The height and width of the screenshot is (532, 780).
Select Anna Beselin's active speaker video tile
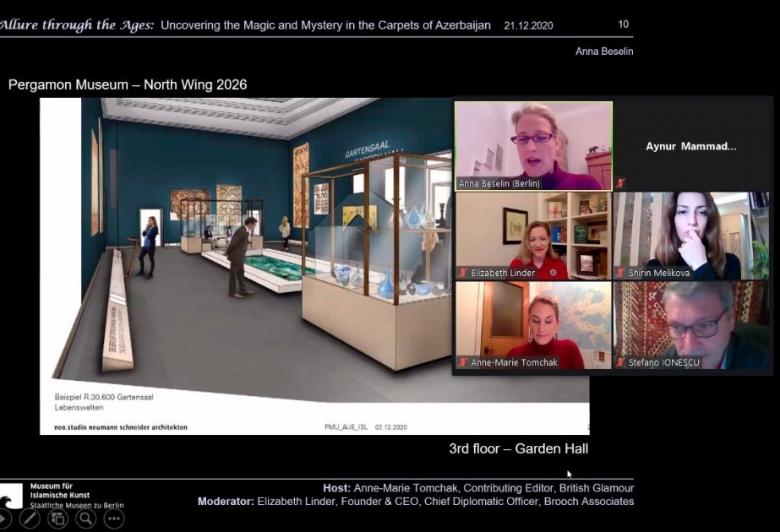point(533,146)
